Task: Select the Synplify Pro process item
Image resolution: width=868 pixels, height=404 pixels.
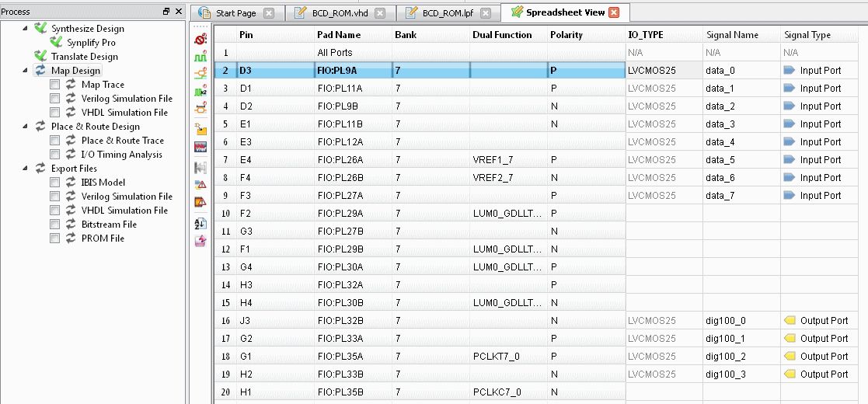Action: 92,43
